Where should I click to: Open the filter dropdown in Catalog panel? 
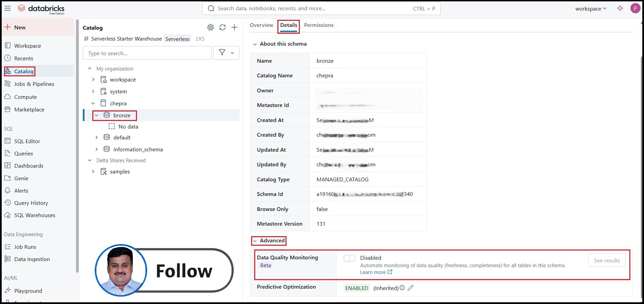pyautogui.click(x=227, y=53)
